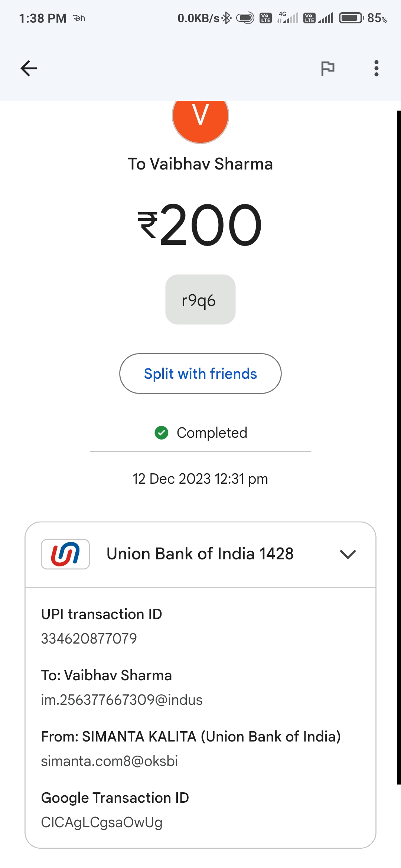Tap the scrollbar on the right edge
Image resolution: width=401 pixels, height=868 pixels.
[398, 445]
